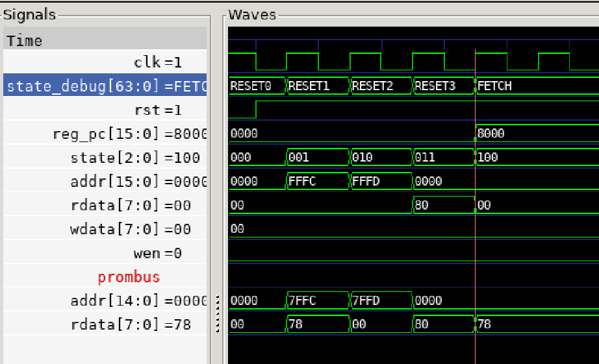This screenshot has width=599, height=364.
Task: Click the 000 value in state waveform
Action: tap(240, 157)
